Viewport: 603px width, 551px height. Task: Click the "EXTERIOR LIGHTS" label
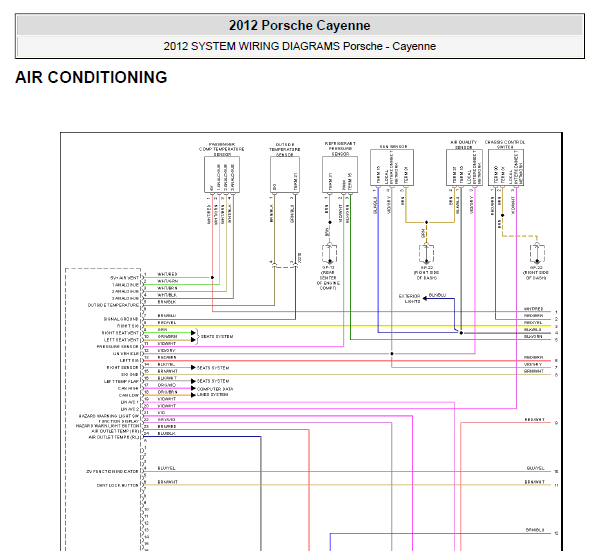tap(410, 299)
